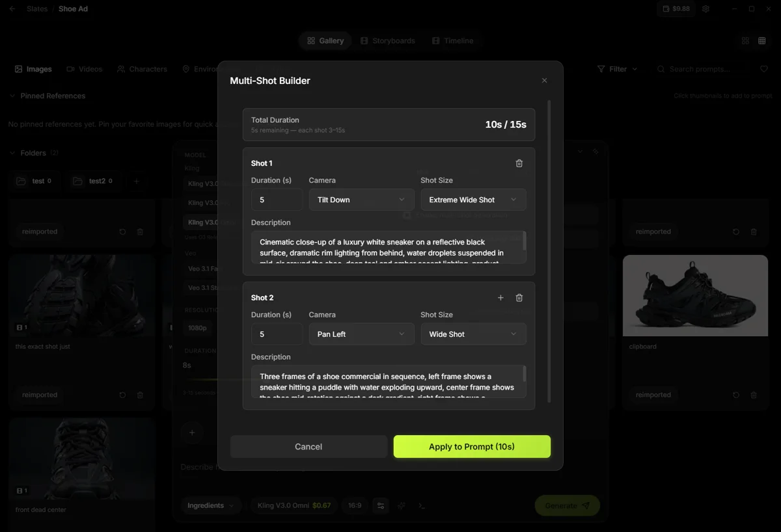The image size is (781, 532).
Task: Open the Timeline tab
Action: pos(452,41)
